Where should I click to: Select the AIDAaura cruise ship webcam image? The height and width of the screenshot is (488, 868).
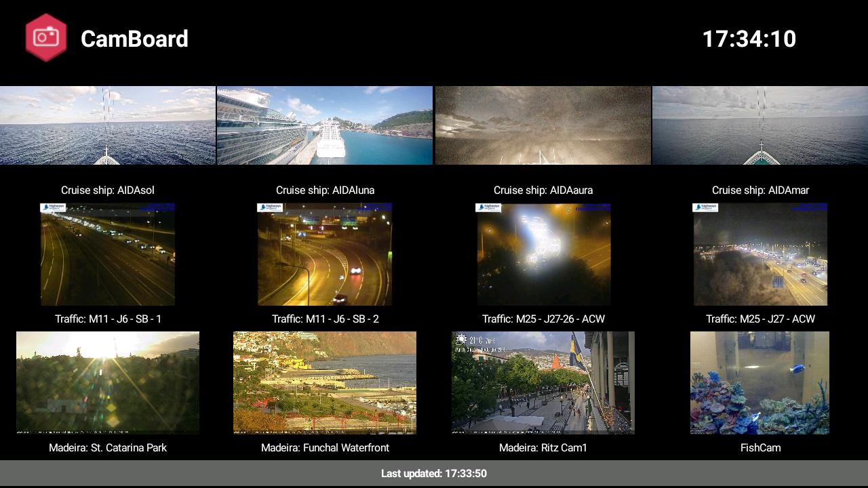(543, 125)
